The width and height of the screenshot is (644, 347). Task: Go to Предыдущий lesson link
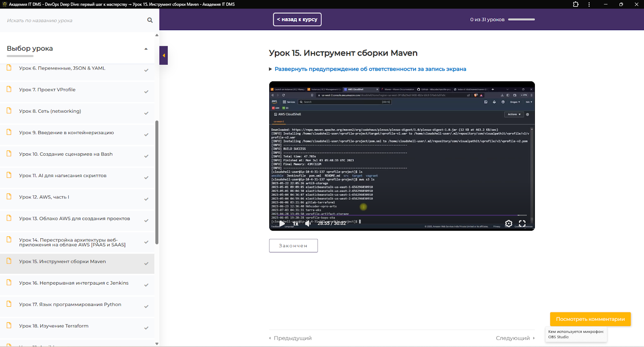[290, 338]
